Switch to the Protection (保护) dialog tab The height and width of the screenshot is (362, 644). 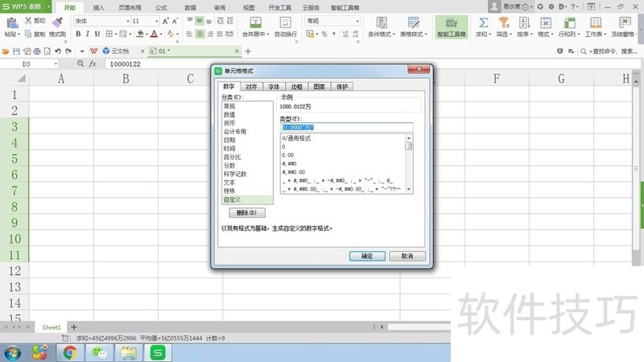(x=342, y=87)
